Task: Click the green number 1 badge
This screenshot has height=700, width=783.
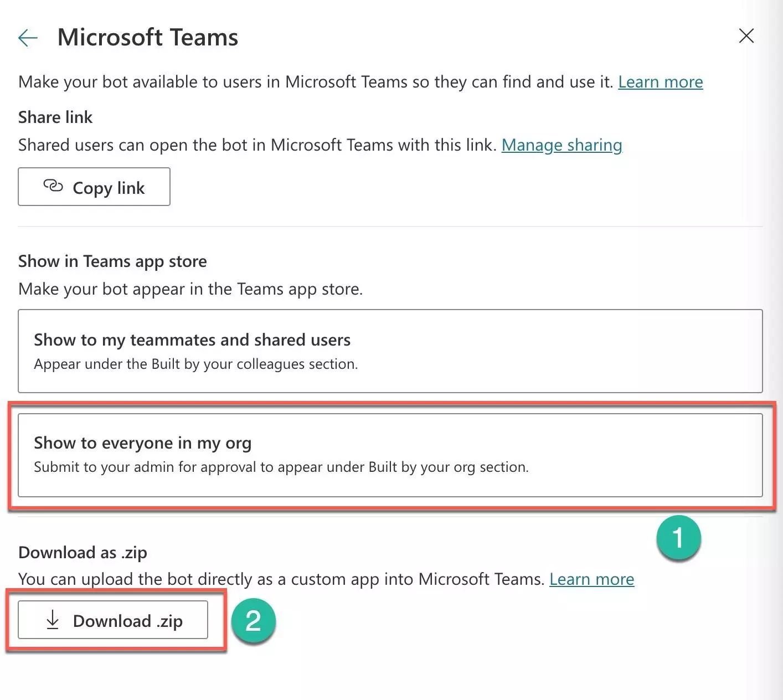Action: [x=678, y=538]
